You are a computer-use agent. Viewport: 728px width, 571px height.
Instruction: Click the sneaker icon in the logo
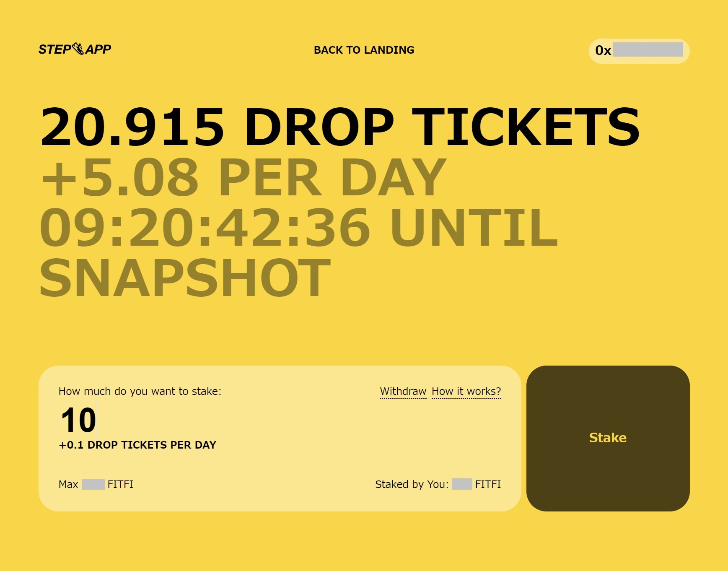pyautogui.click(x=78, y=49)
